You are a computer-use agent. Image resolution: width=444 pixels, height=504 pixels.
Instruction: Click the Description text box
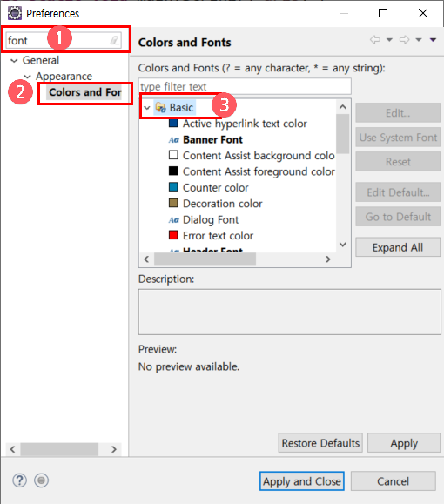tap(289, 312)
